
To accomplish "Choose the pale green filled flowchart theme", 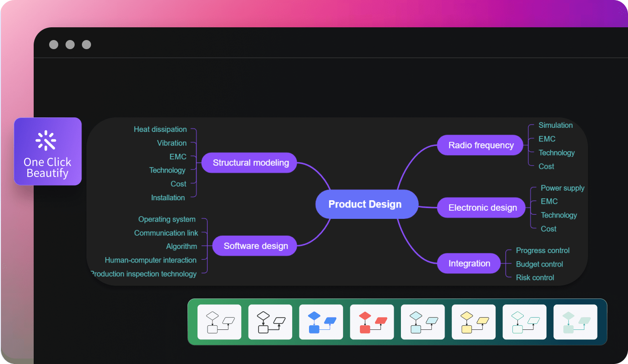I will (x=575, y=322).
